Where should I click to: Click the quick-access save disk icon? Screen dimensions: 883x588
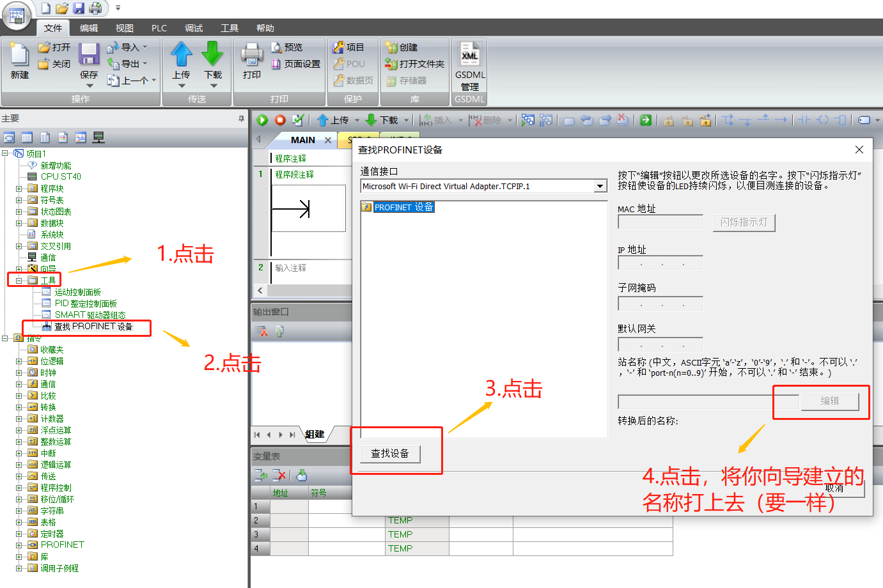[x=79, y=8]
